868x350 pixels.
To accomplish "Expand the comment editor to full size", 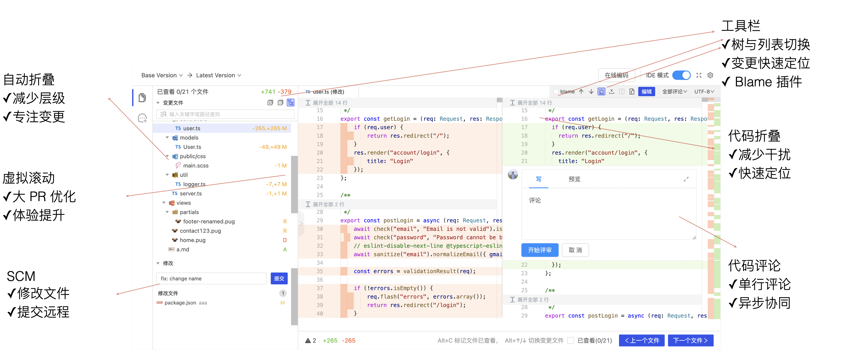I will point(686,179).
